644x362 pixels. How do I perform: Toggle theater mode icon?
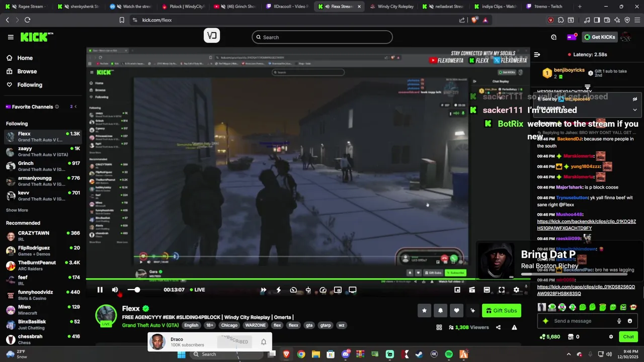pyautogui.click(x=487, y=290)
